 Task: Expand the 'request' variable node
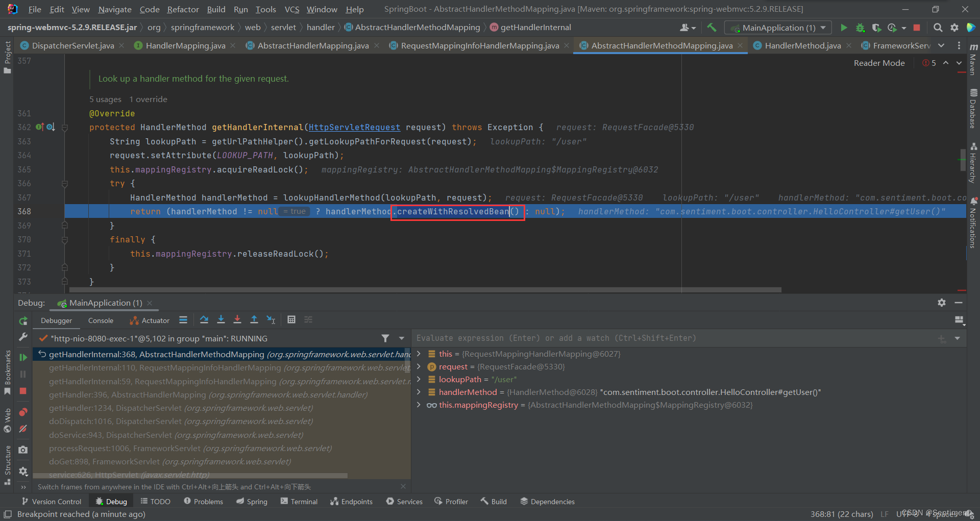click(x=419, y=366)
